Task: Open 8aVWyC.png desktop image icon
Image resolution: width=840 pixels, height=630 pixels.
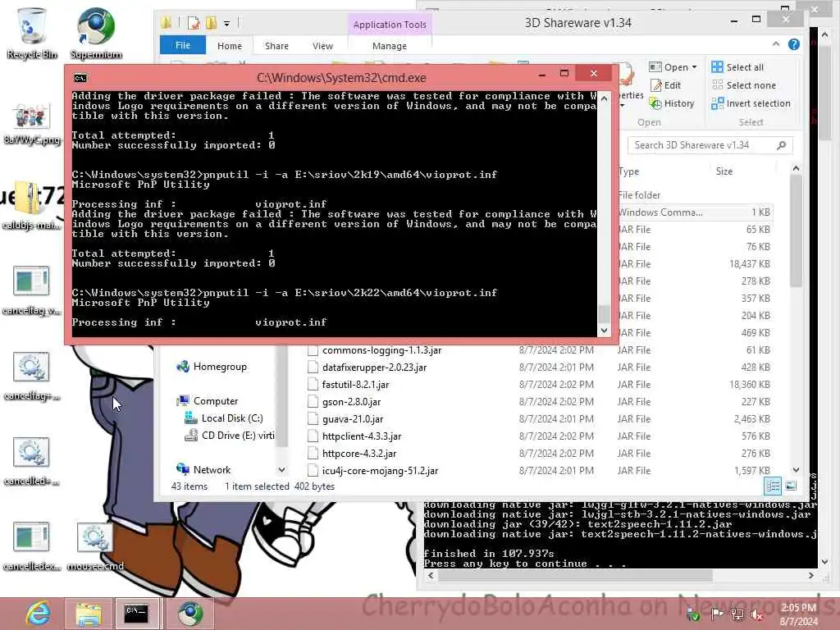Action: pyautogui.click(x=31, y=123)
